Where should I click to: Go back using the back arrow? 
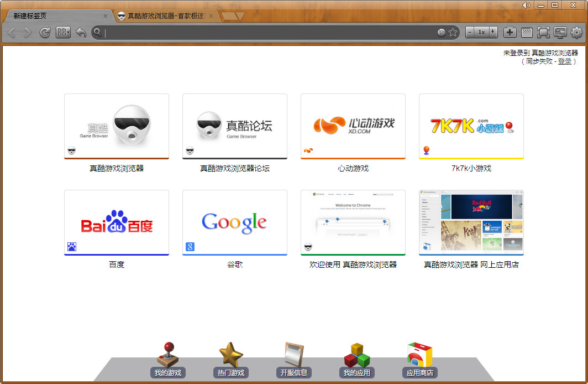pos(12,33)
